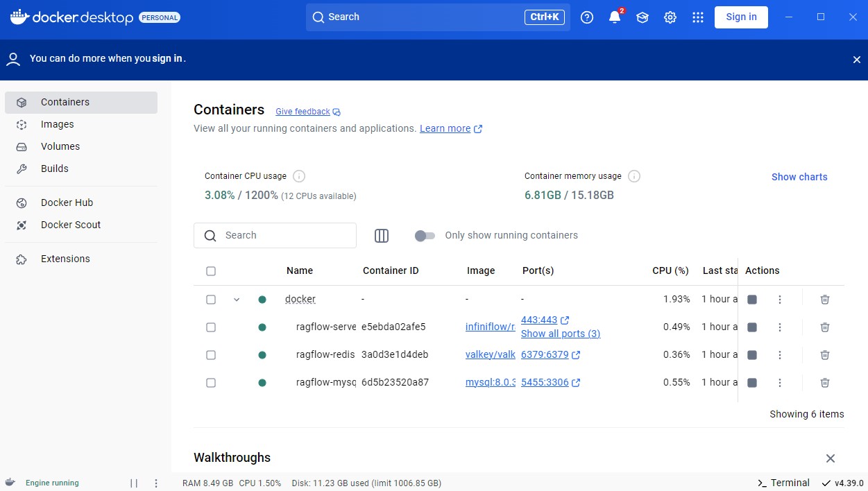Image resolution: width=868 pixels, height=491 pixels.
Task: Check the select-all containers checkbox
Action: coord(211,271)
